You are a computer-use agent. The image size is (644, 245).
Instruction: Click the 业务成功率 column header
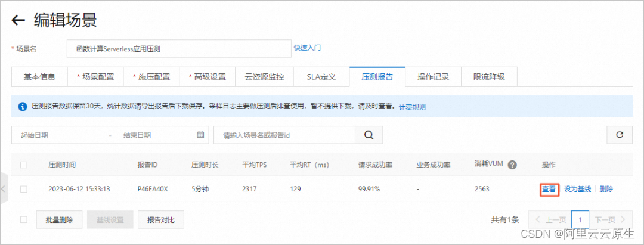(x=434, y=165)
